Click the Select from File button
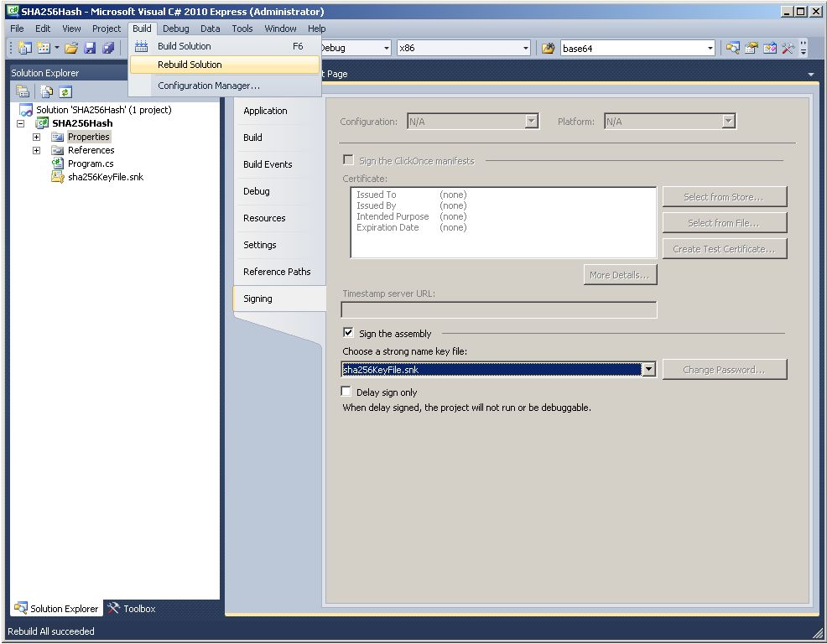 coord(724,223)
